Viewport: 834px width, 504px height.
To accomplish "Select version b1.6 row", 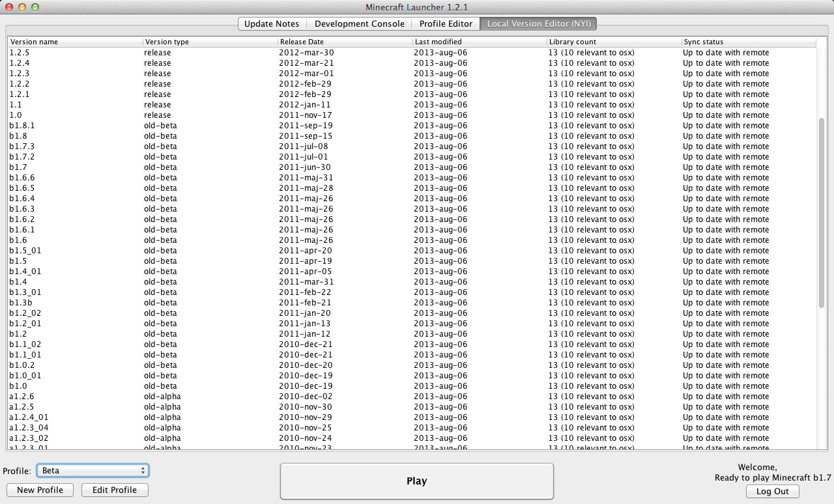I will (412, 240).
